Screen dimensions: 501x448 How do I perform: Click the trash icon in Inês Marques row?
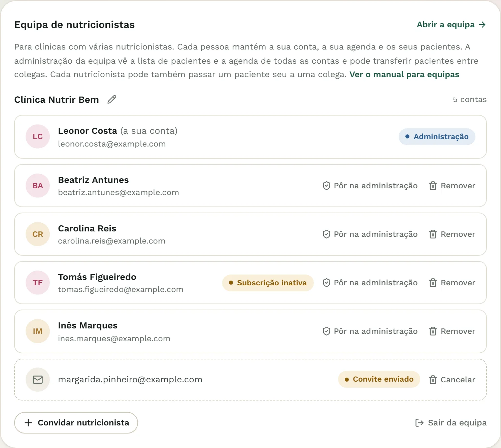click(433, 331)
